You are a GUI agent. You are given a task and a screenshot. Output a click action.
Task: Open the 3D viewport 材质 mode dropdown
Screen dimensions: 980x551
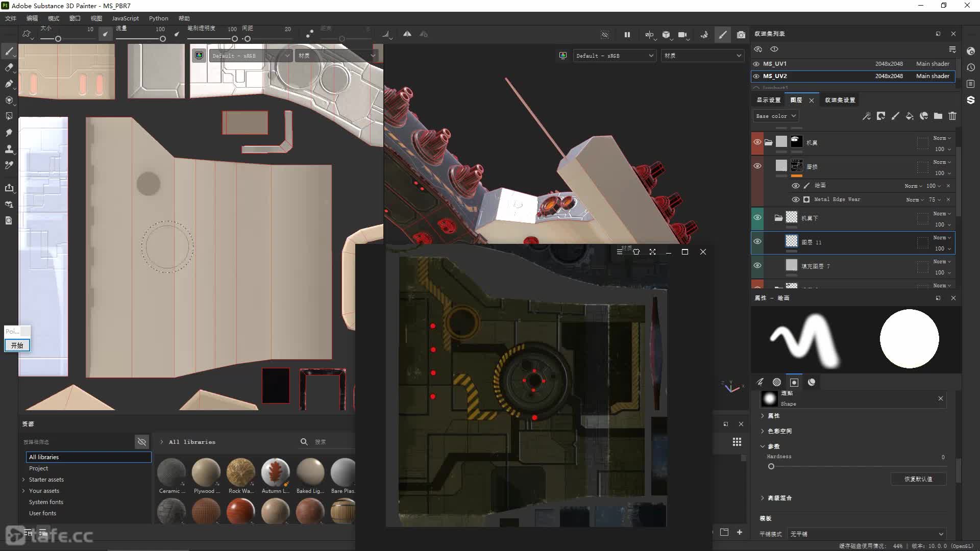702,56
